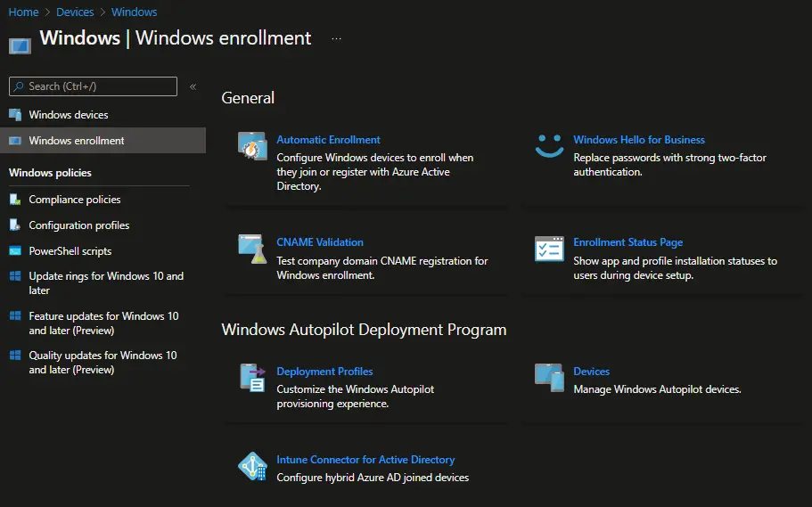Select Windows enrollment menu item

coord(103,141)
